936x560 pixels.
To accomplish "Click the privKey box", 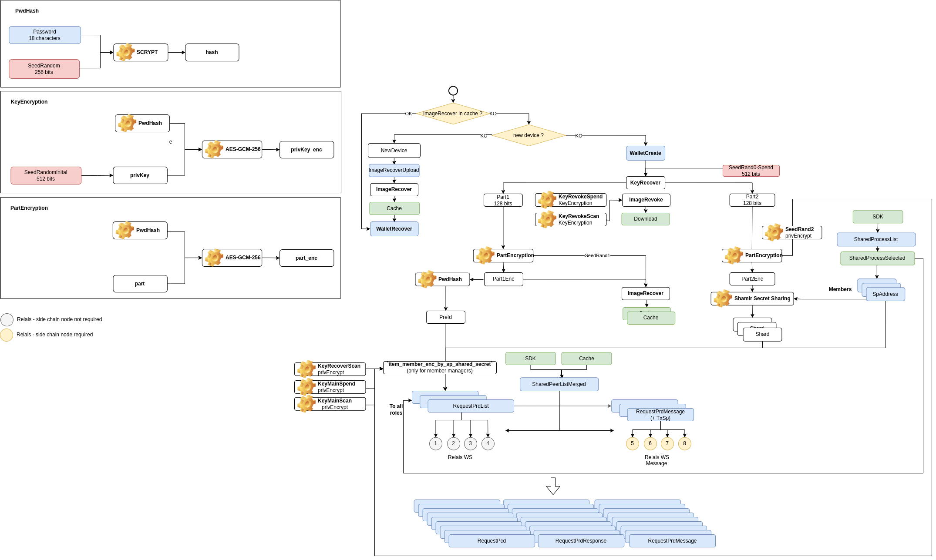I will pos(140,175).
